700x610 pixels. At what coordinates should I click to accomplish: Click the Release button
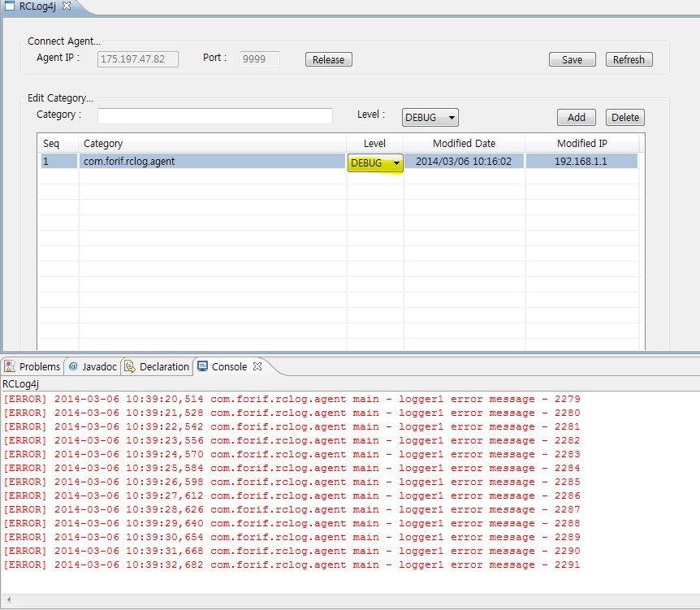click(329, 59)
